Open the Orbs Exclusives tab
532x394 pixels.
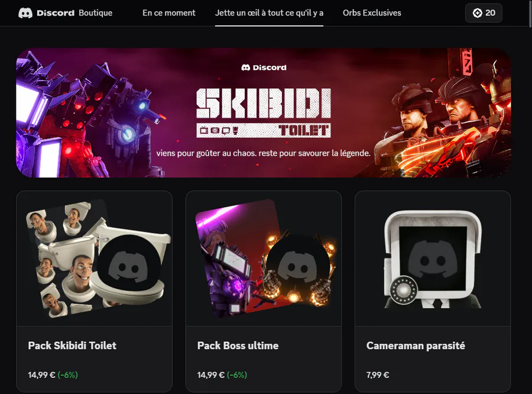pyautogui.click(x=372, y=13)
